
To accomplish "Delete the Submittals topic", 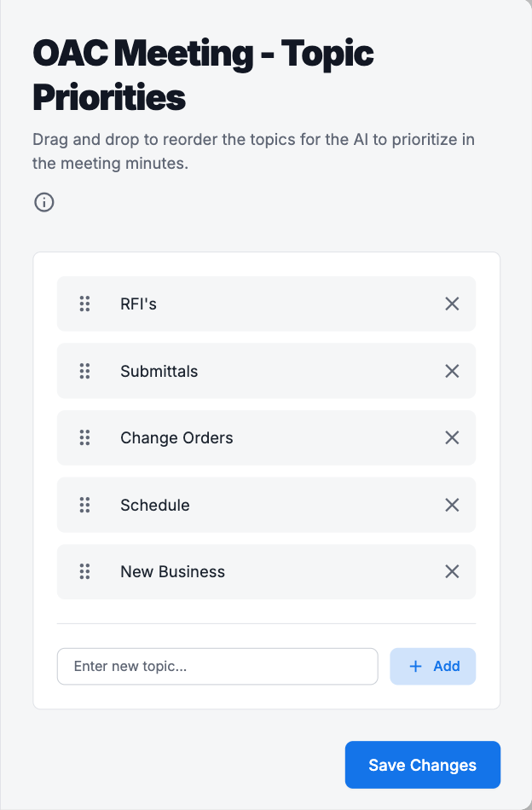I will (x=452, y=371).
